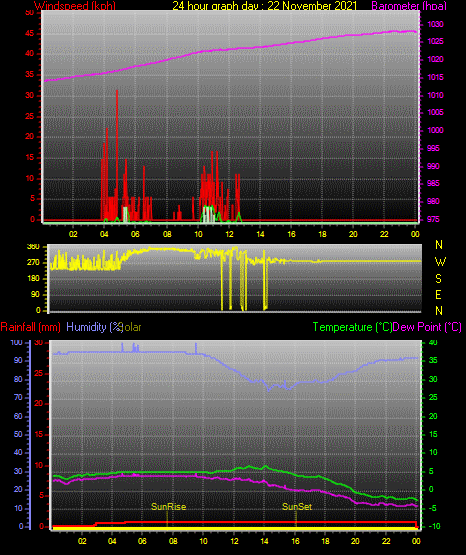Select the "Dew Point (°C)" legend label
Viewport: 466px width, 555px height.
tap(427, 327)
